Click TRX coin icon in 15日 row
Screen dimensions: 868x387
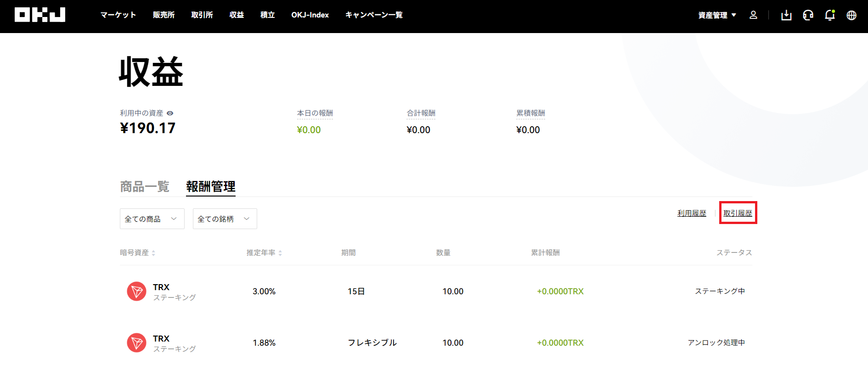(x=136, y=292)
